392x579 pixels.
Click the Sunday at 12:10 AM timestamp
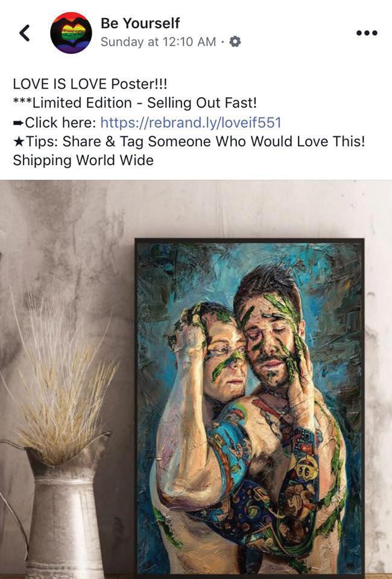159,42
